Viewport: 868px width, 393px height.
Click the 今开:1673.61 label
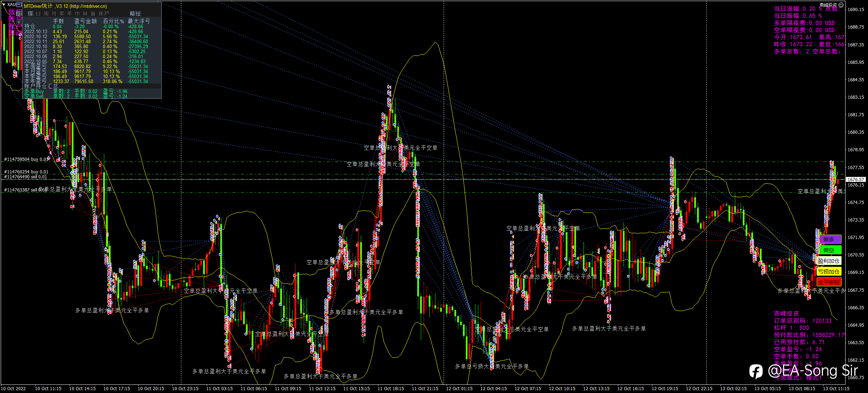coord(793,37)
